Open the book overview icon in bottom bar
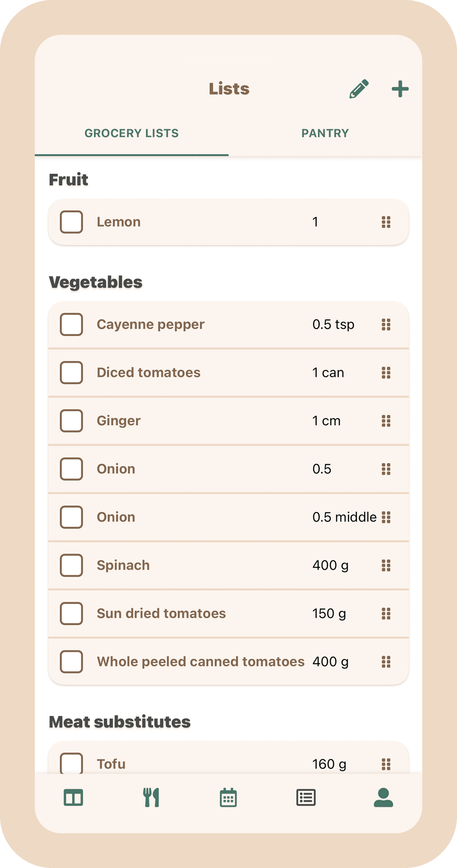The image size is (457, 868). pos(73,797)
